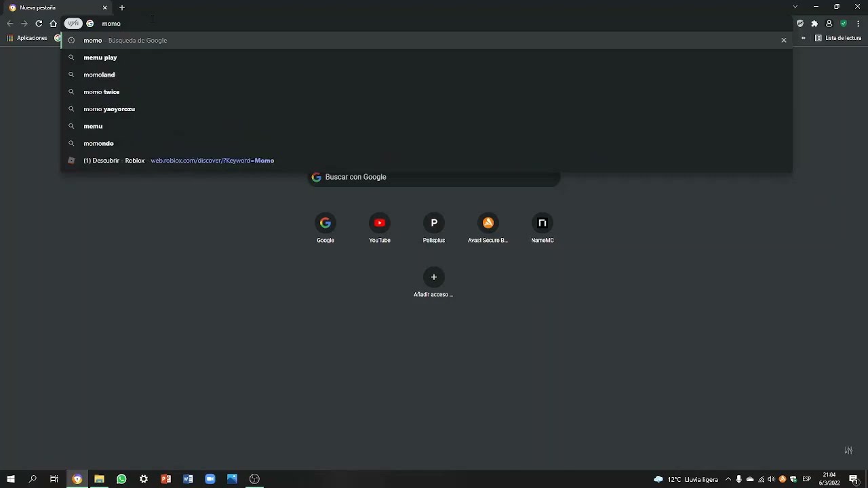
Task: Open Task View on the taskbar
Action: pos(54,479)
